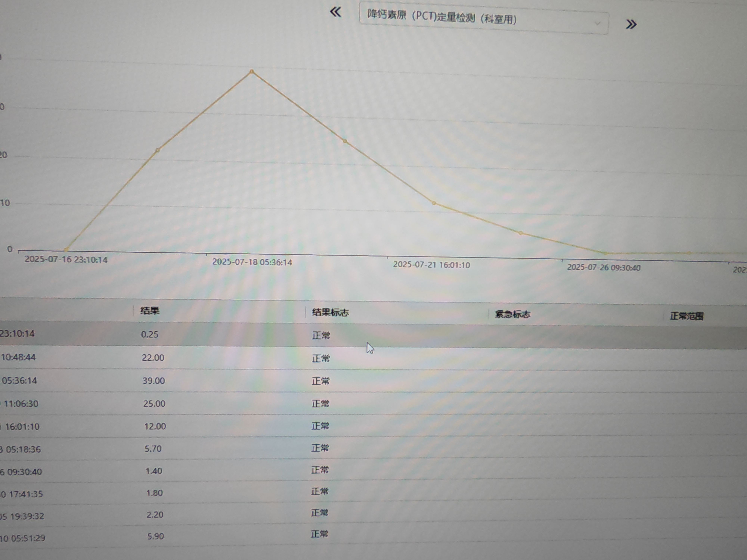Screen dimensions: 747x560
Task: Click the 结果标志 column header
Action: [x=330, y=313]
